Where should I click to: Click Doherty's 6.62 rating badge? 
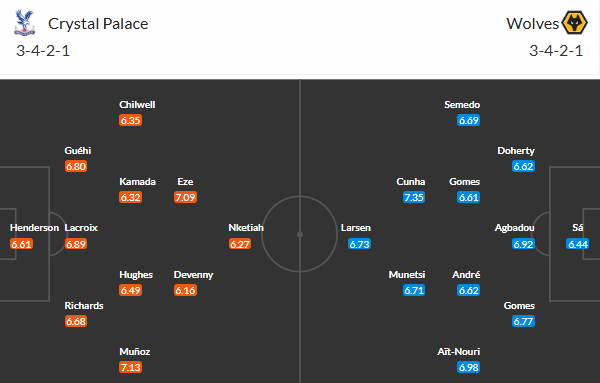point(523,166)
